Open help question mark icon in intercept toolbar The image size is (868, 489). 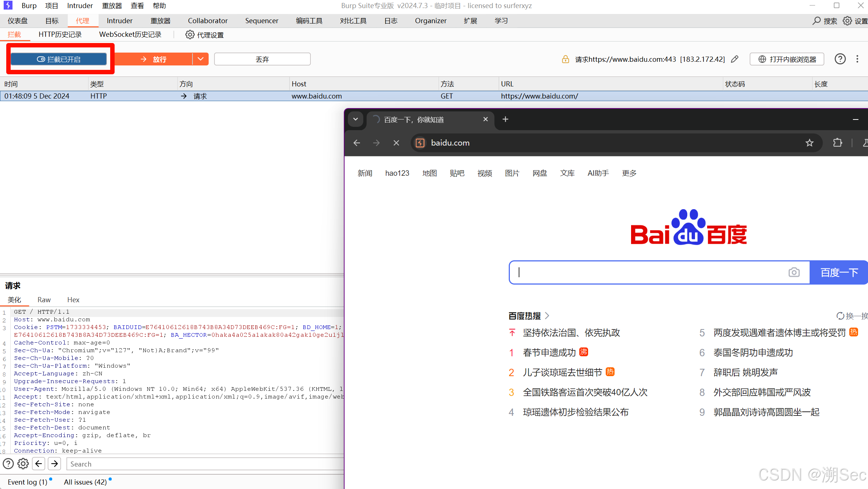[x=840, y=59]
